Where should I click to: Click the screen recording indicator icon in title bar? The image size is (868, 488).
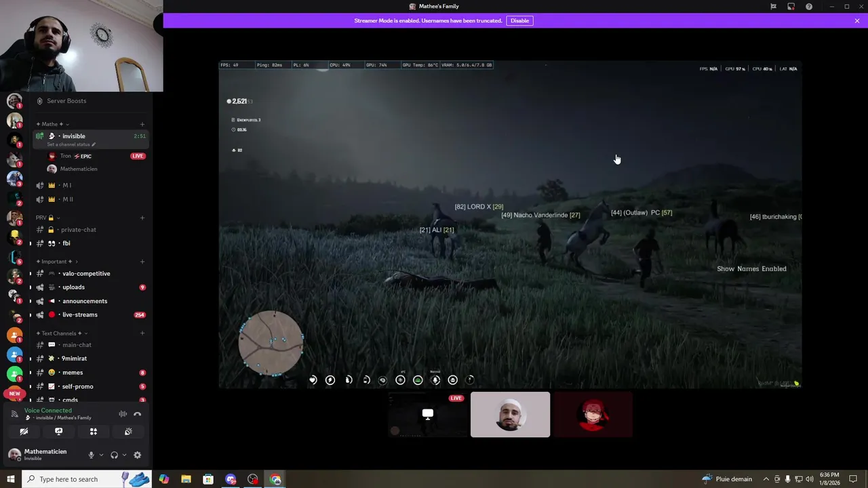(x=791, y=7)
